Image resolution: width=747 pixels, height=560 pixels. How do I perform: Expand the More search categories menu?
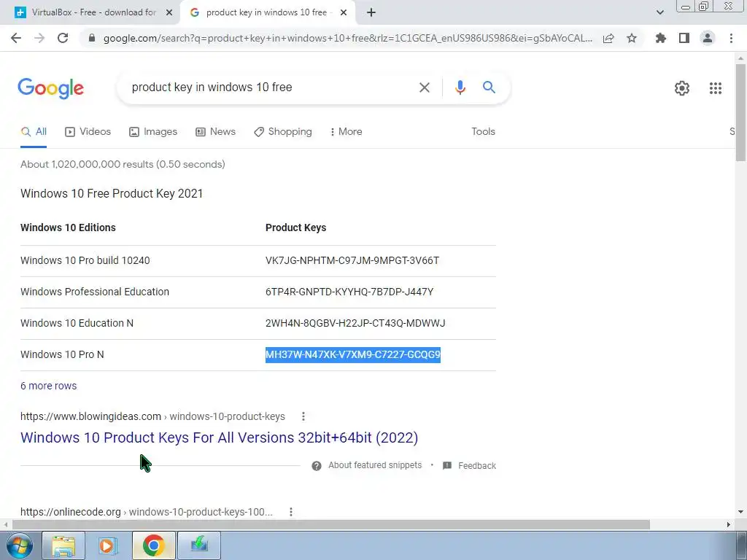346,132
